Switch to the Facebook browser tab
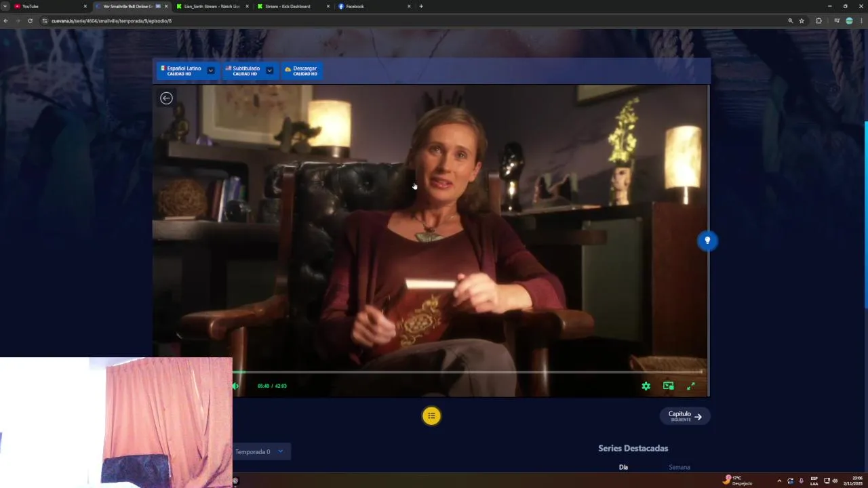868x488 pixels. click(x=374, y=6)
